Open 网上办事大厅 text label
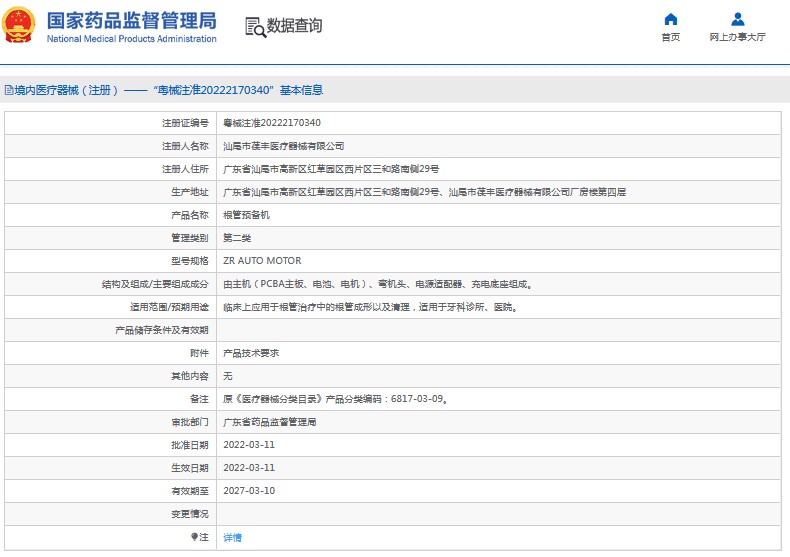790x557 pixels. (x=737, y=37)
